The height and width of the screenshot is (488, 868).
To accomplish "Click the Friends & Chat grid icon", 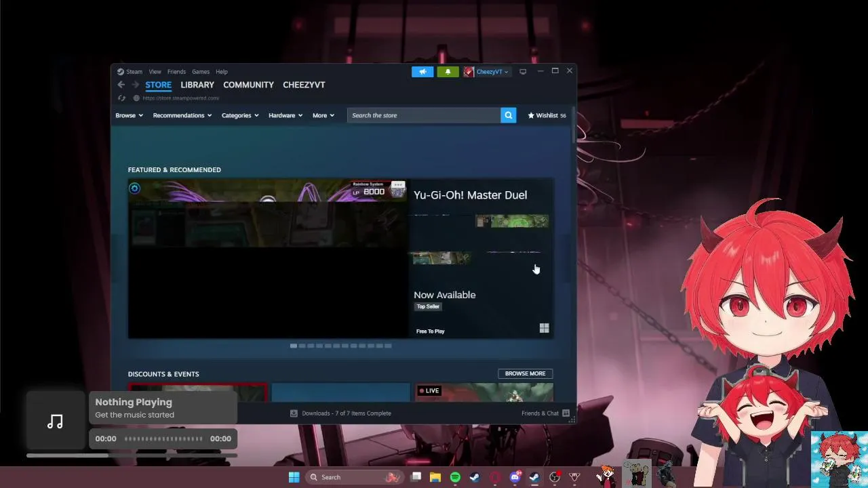I will (566, 413).
